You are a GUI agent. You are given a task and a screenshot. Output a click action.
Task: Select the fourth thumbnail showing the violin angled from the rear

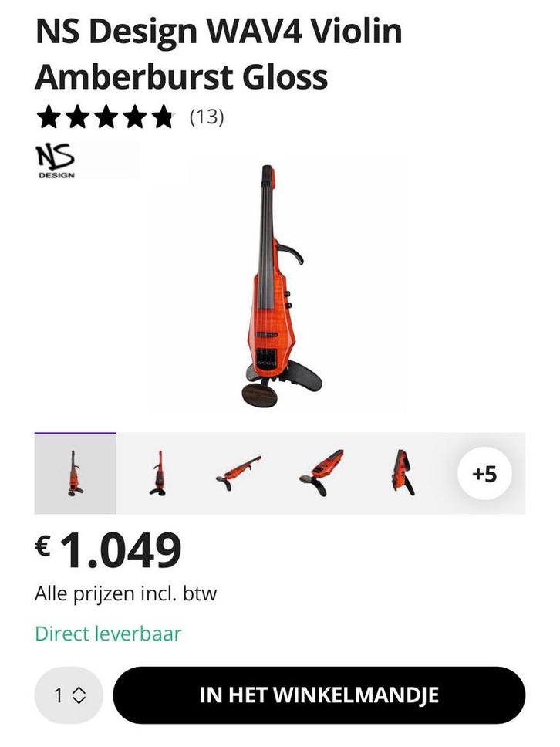pos(322,474)
